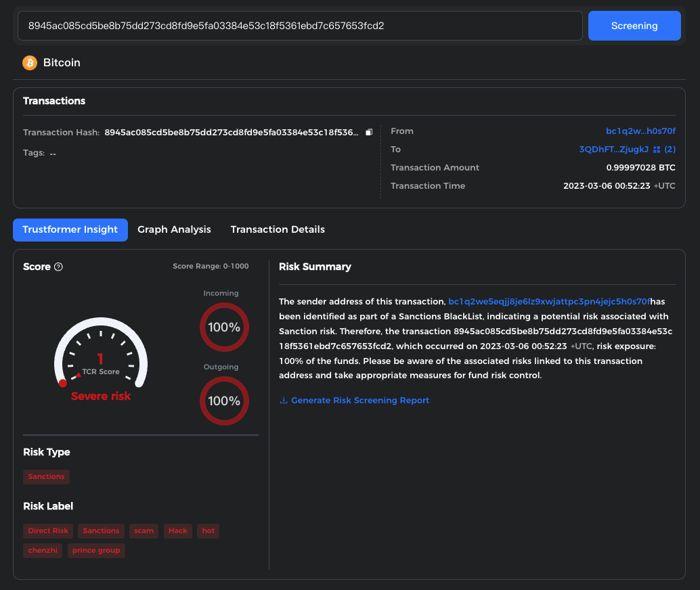Switch to the Graph Analysis tab
This screenshot has height=590, width=700.
tap(174, 229)
